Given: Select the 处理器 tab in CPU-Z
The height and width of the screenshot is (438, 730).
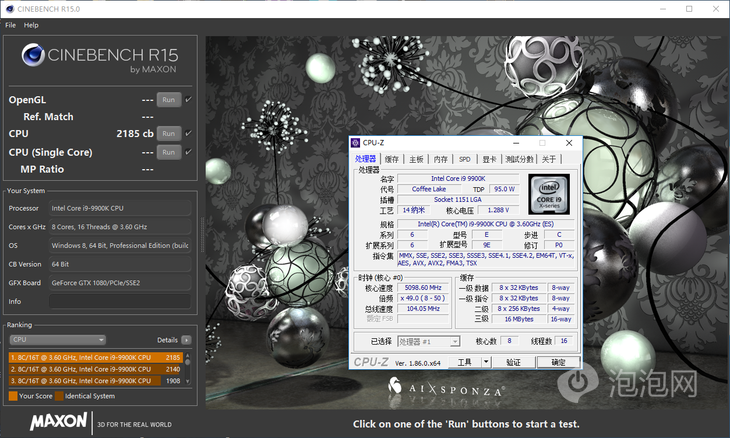Looking at the screenshot, I should click(x=365, y=159).
